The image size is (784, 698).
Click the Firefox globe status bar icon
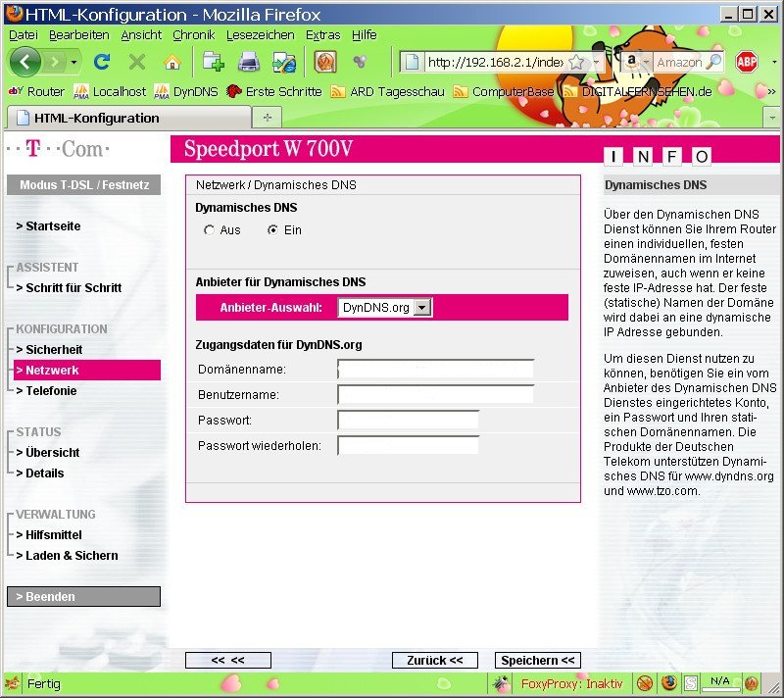tap(669, 683)
